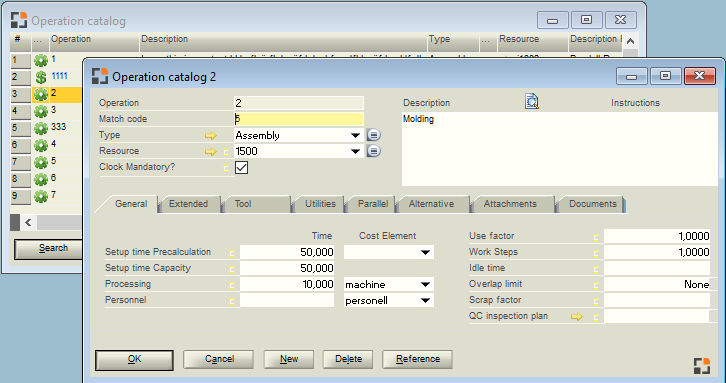Screen dimensions: 726x383
Task: Select the dollar icon in row 2
Action: click(41, 77)
